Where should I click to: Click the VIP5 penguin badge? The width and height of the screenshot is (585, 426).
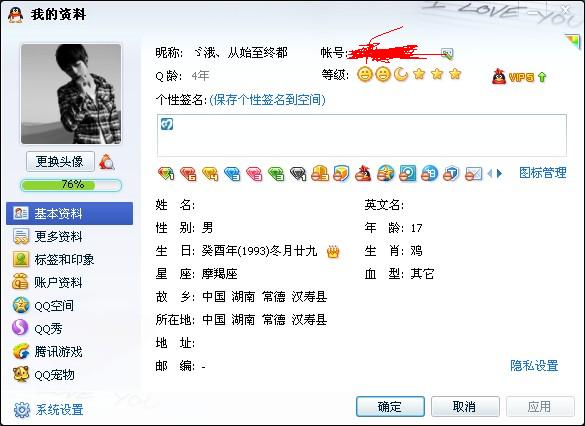(x=519, y=77)
